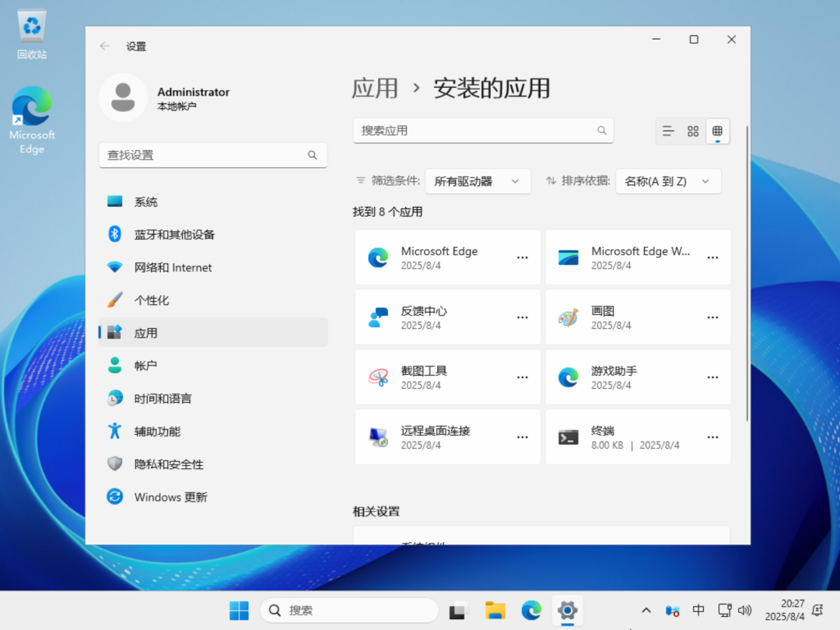Image resolution: width=840 pixels, height=630 pixels.
Task: Open File Explorer from the taskbar
Action: coord(495,611)
